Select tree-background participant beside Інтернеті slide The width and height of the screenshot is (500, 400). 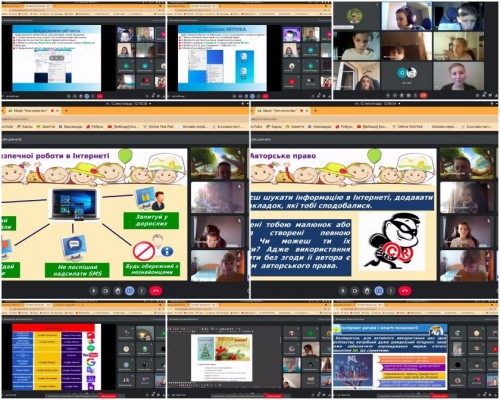tap(218, 163)
